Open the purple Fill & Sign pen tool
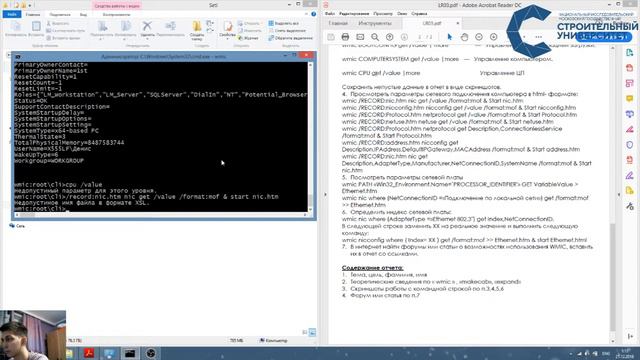This screenshot has width=640, height=360. coord(629,176)
